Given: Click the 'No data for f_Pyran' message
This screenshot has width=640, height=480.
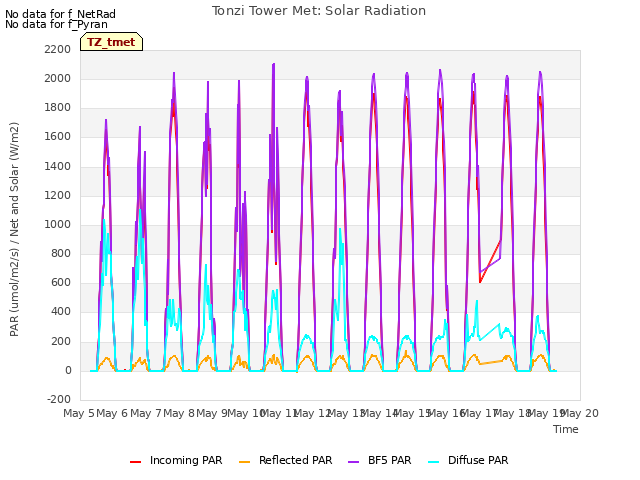Looking at the screenshot, I should (x=56, y=24).
